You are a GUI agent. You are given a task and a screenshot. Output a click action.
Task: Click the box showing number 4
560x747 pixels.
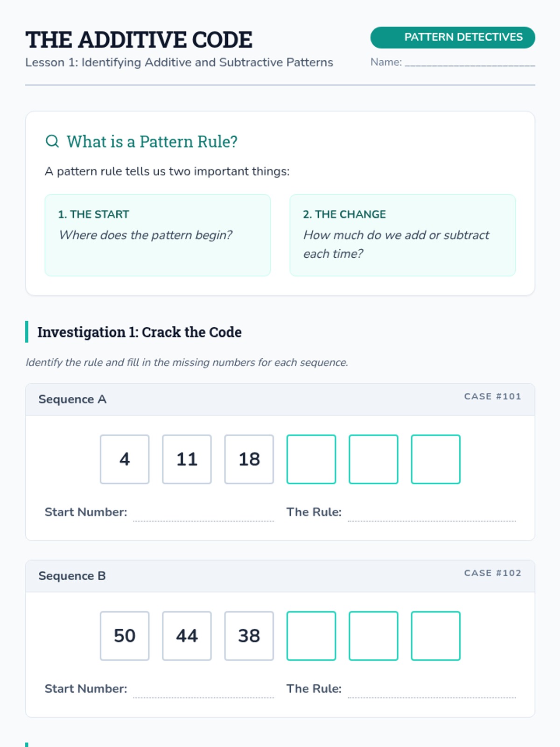coord(125,459)
